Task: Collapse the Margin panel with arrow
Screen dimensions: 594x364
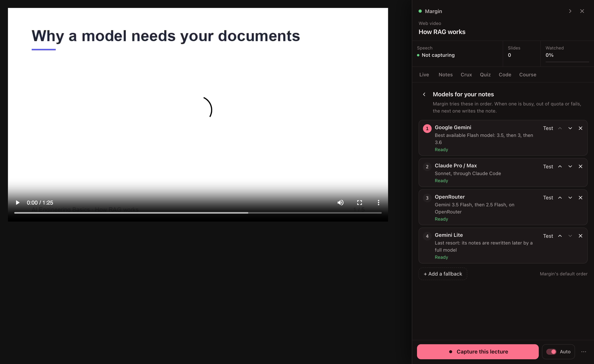Action: [570, 11]
